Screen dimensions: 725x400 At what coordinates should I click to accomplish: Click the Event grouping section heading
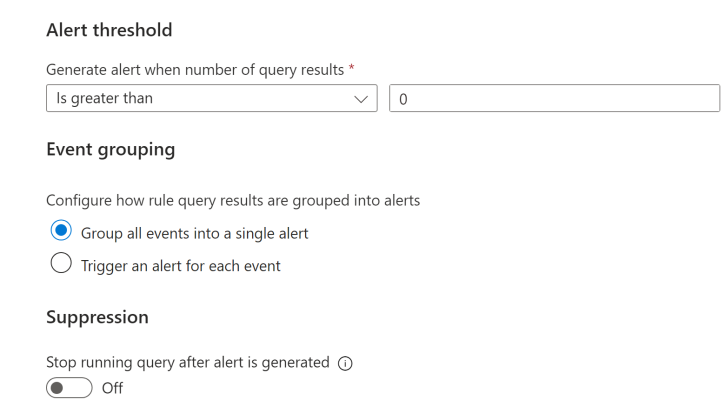(x=110, y=150)
